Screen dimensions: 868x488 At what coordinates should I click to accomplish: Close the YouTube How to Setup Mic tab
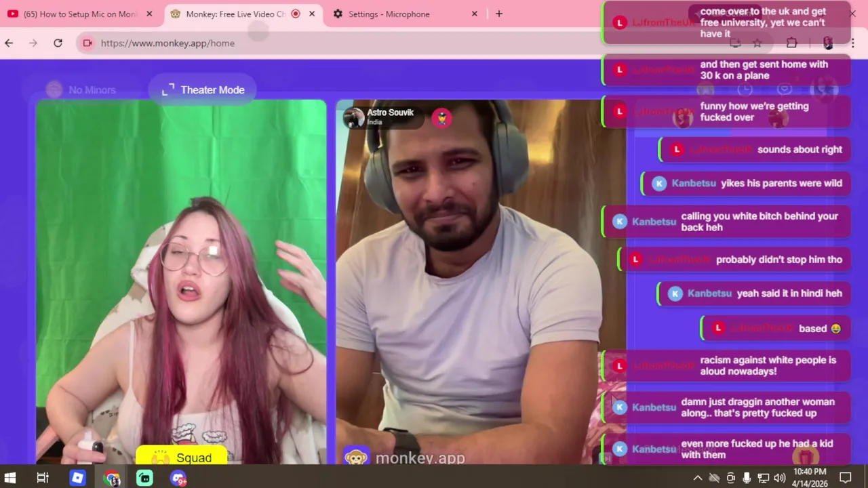pos(149,14)
